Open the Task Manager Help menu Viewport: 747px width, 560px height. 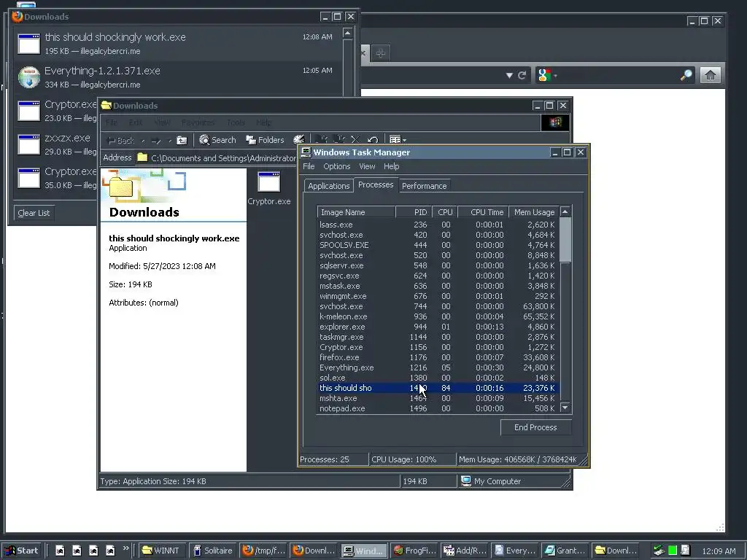pyautogui.click(x=392, y=166)
